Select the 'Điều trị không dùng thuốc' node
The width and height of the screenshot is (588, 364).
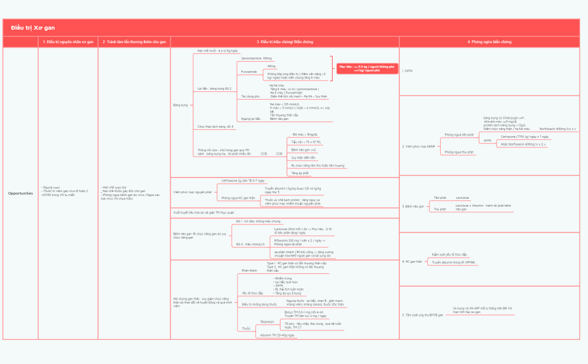coord(259,305)
